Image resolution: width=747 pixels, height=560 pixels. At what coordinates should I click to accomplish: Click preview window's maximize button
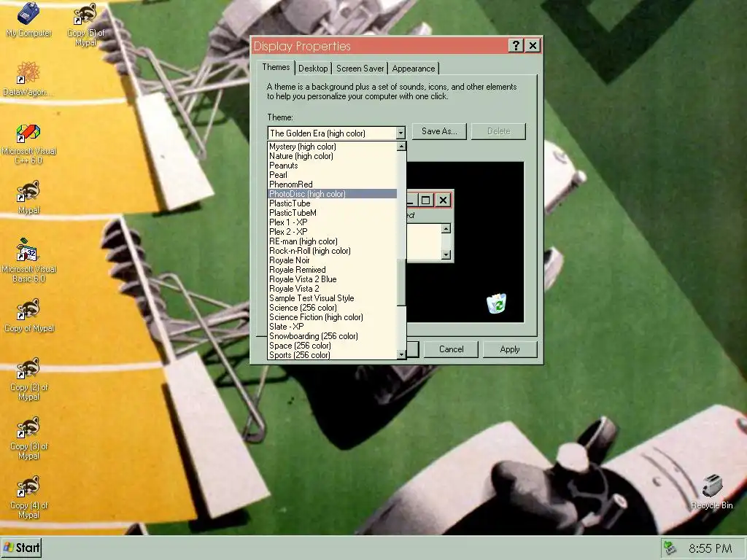click(426, 200)
